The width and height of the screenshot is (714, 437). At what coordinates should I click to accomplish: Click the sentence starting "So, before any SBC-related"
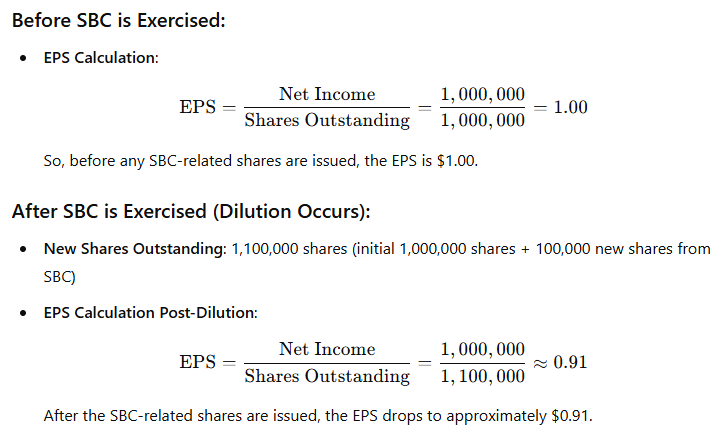(x=260, y=161)
